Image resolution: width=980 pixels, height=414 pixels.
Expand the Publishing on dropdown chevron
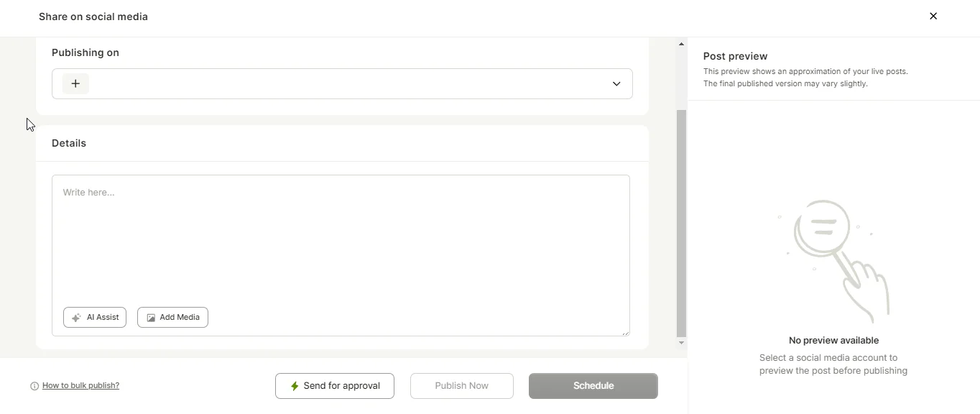(616, 84)
